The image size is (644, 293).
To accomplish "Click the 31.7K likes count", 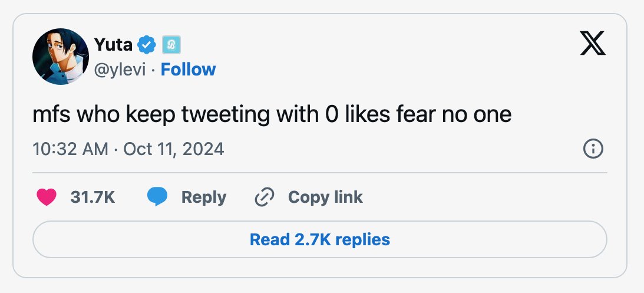I will click(93, 197).
